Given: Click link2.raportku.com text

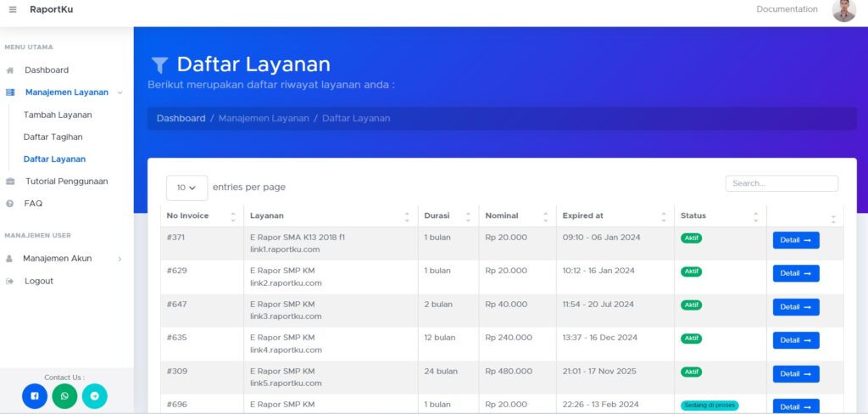Looking at the screenshot, I should pos(286,283).
